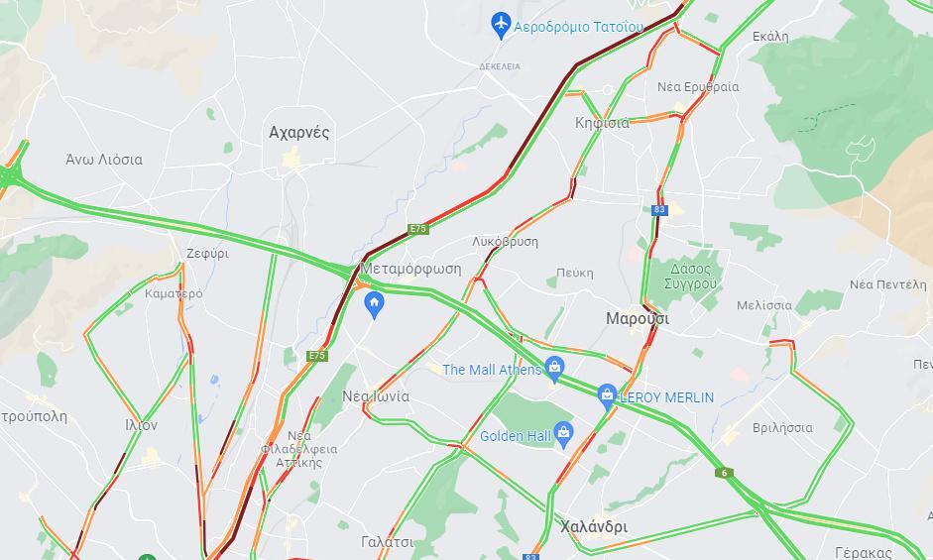
Task: Select the Άνω Λιόσια place label
Action: tap(104, 160)
